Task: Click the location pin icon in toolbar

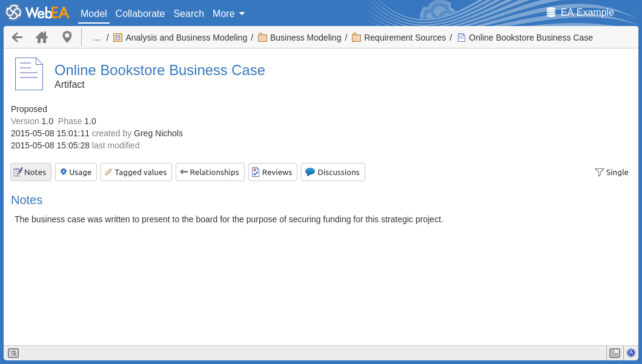Action: coord(67,38)
